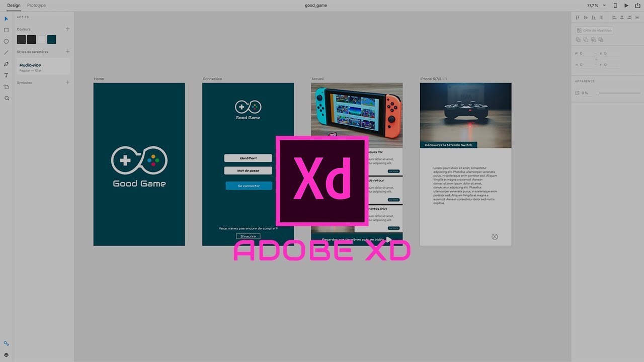Screen dimensions: 644x362
Task: Click the mobile device preview icon
Action: pyautogui.click(x=615, y=5)
